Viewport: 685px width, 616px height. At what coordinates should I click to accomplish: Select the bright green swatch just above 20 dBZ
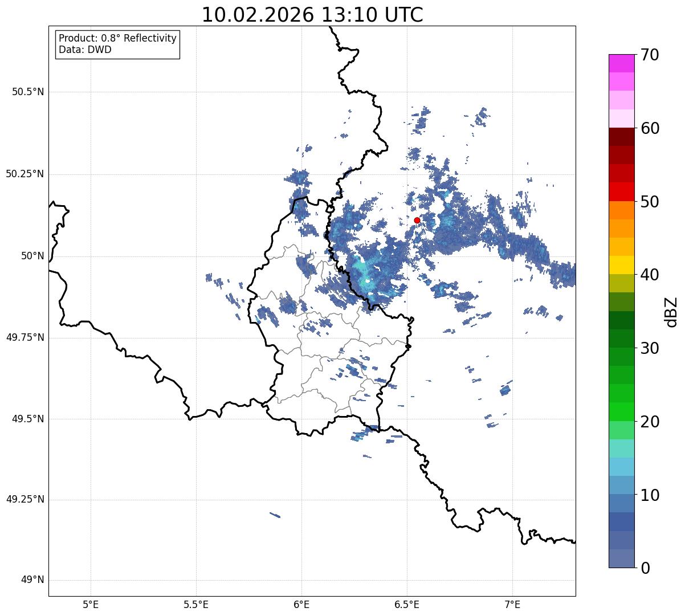[621, 412]
